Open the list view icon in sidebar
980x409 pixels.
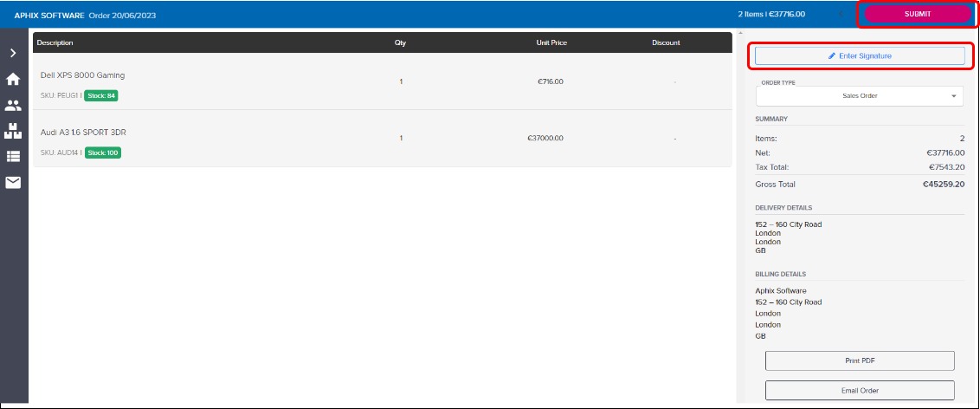pos(13,157)
